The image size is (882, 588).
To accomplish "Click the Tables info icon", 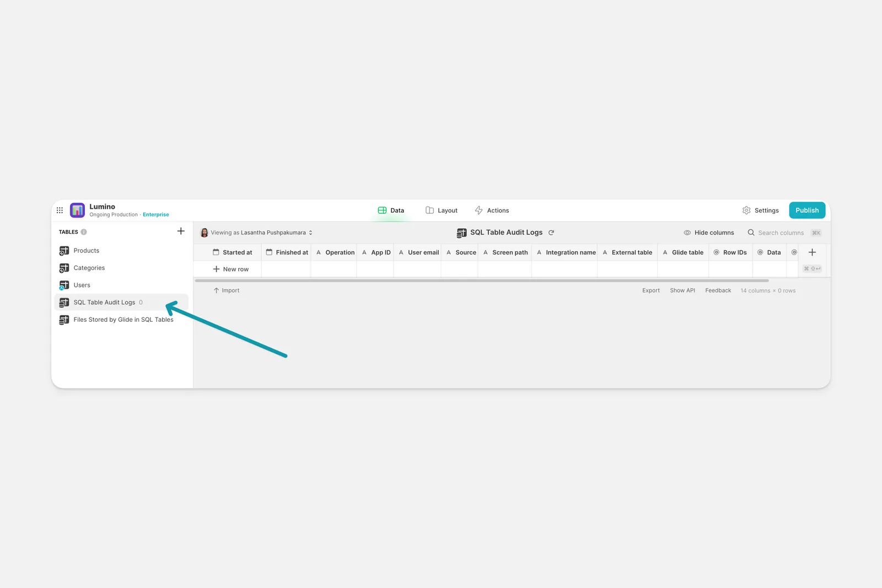I will 84,232.
